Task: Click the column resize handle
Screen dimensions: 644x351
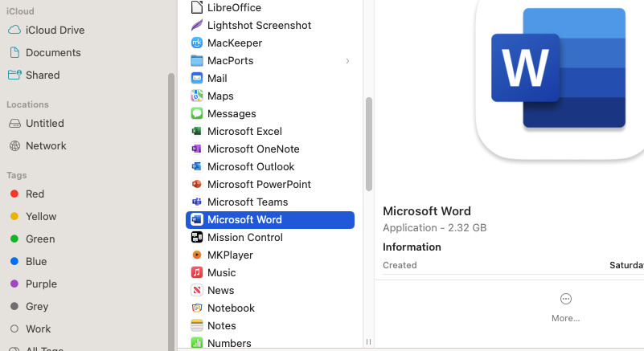Action: (368, 341)
